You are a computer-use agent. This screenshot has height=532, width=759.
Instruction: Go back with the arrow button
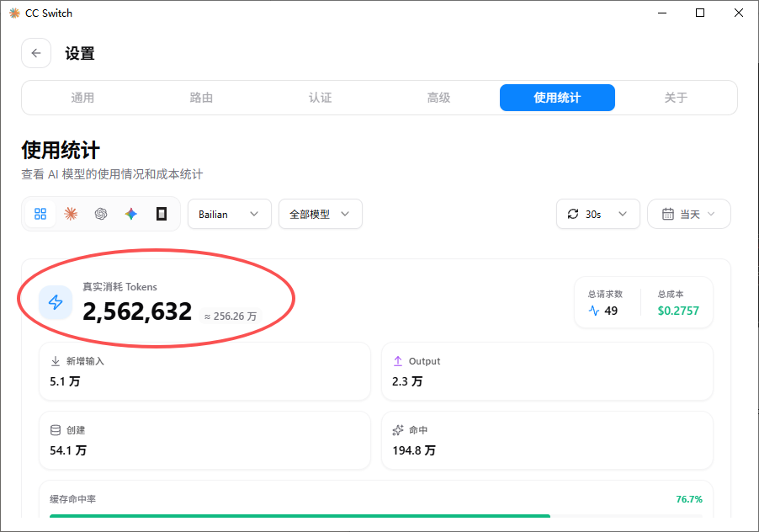[36, 53]
